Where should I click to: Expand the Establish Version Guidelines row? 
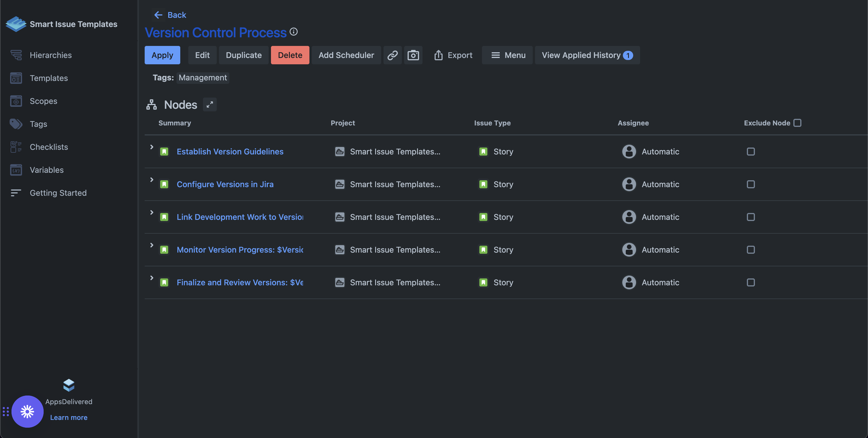[152, 147]
